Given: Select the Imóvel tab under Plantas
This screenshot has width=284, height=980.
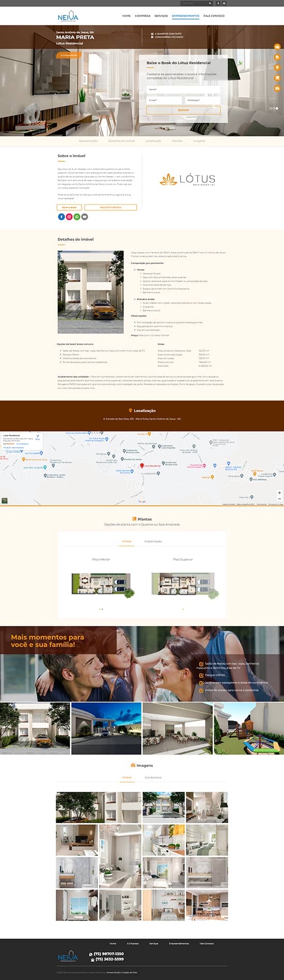Looking at the screenshot, I should tap(127, 541).
